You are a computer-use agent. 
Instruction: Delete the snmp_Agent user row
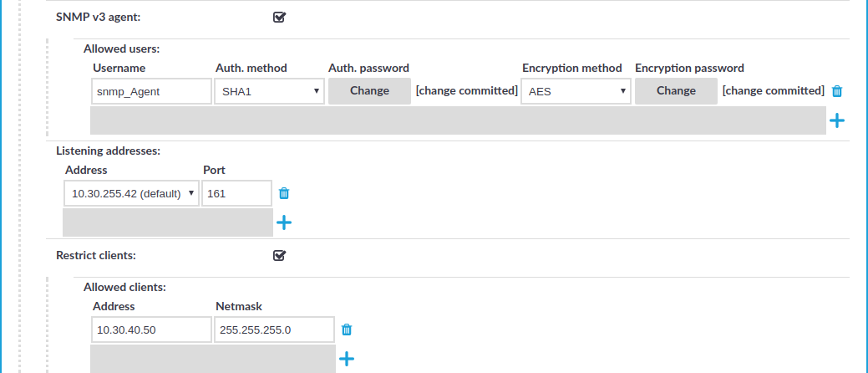(x=837, y=91)
